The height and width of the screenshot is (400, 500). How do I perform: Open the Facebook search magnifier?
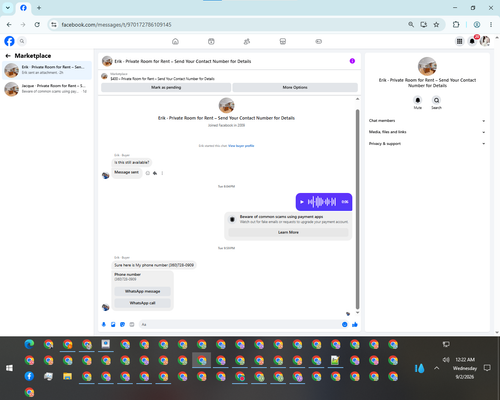click(x=22, y=41)
